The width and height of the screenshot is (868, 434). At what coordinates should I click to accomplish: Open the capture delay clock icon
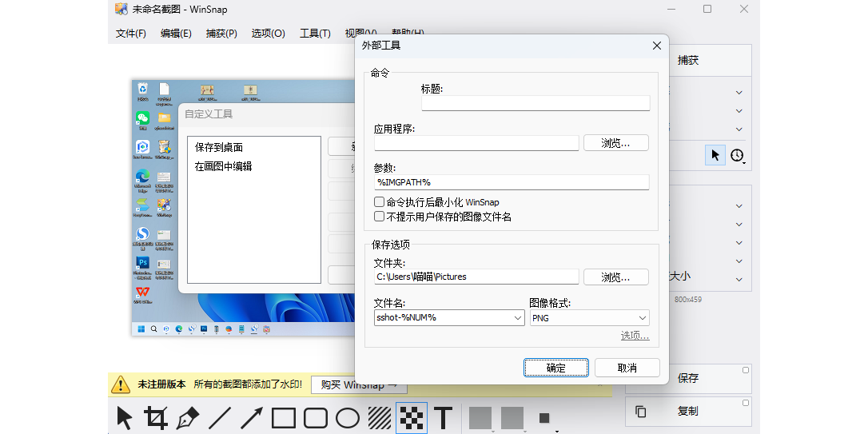tap(737, 156)
